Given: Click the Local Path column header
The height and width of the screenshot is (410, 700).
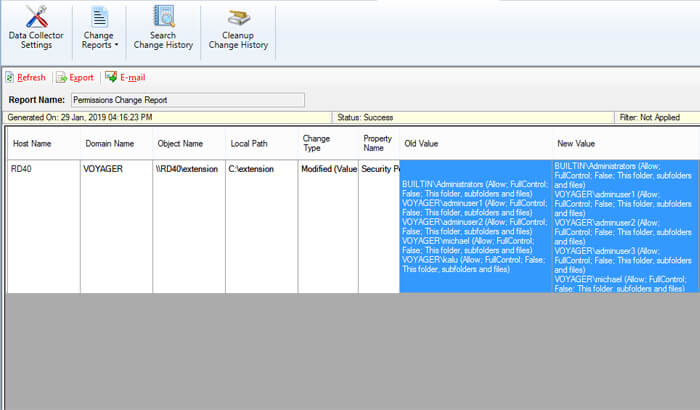Looking at the screenshot, I should (x=249, y=143).
